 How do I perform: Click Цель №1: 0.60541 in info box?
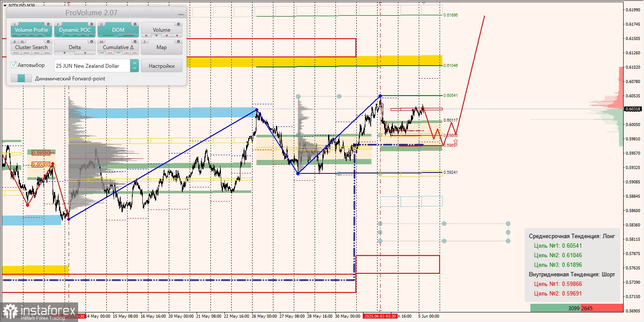558,246
